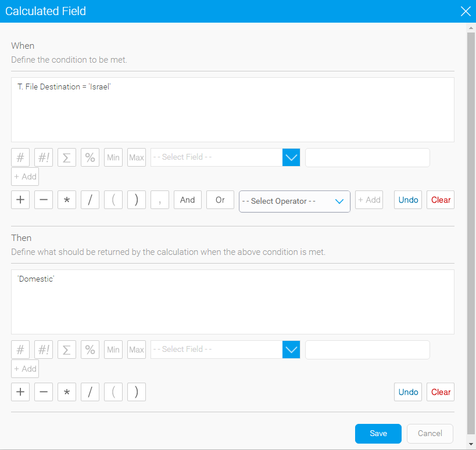Click inside the When condition text area
This screenshot has height=450, width=476.
232,110
